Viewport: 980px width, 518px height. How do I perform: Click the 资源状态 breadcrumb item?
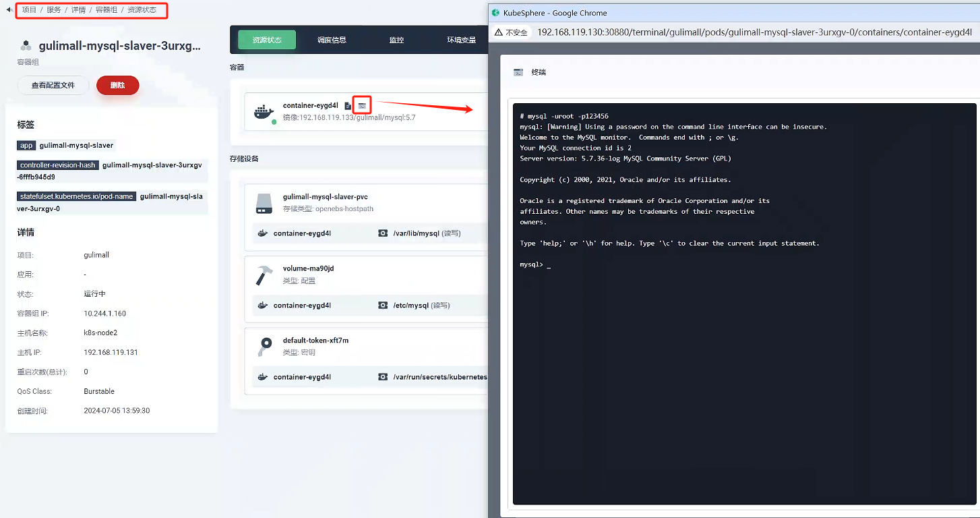pos(142,10)
